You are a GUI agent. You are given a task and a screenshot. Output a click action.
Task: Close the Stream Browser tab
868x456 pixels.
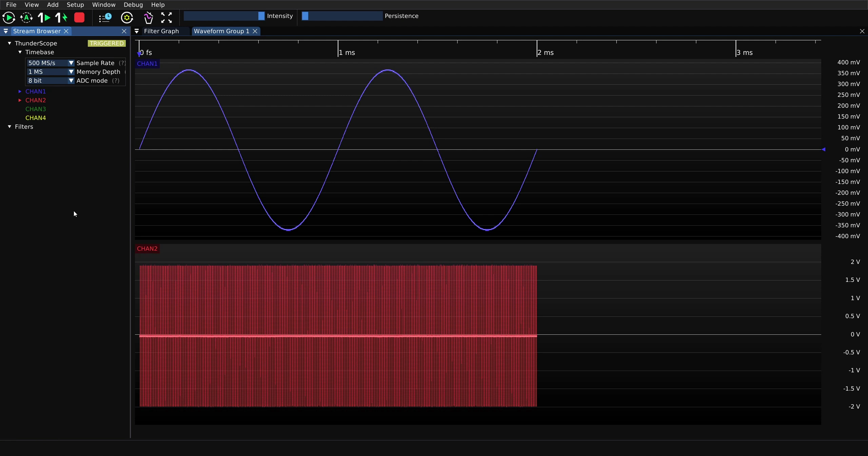(x=66, y=31)
